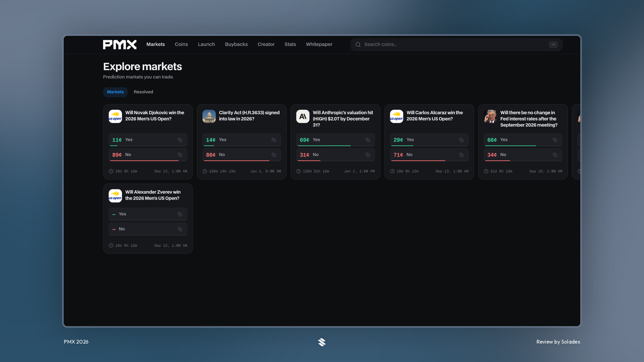Click the 'Review by Soladex' text

(x=558, y=342)
